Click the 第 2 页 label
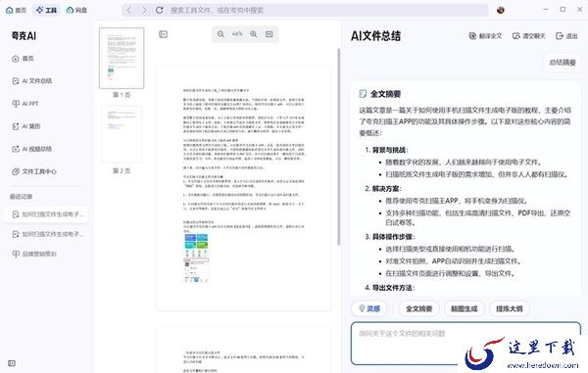Screen dimensions: 588x373 point(122,170)
